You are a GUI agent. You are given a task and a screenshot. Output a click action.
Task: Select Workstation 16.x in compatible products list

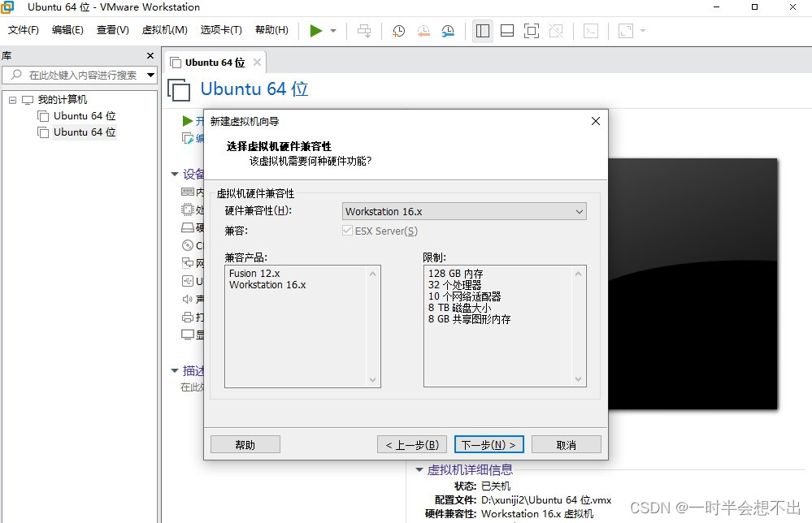(267, 285)
